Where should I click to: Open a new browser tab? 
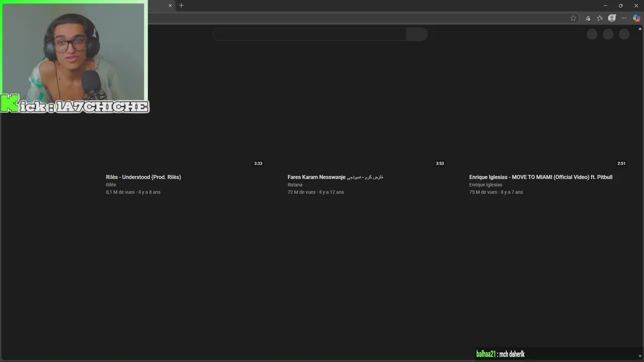click(x=181, y=6)
